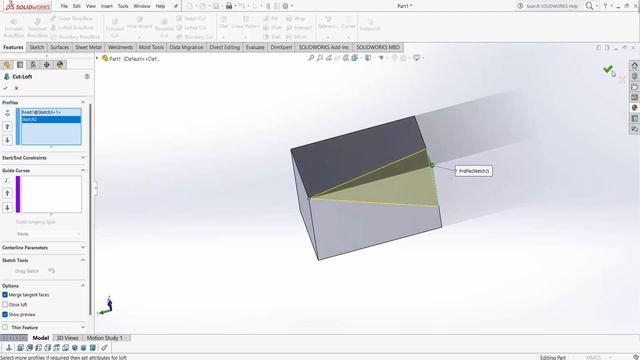Viewport: 640px width, 360px height.
Task: Collapse the Options section
Action: [x=83, y=286]
